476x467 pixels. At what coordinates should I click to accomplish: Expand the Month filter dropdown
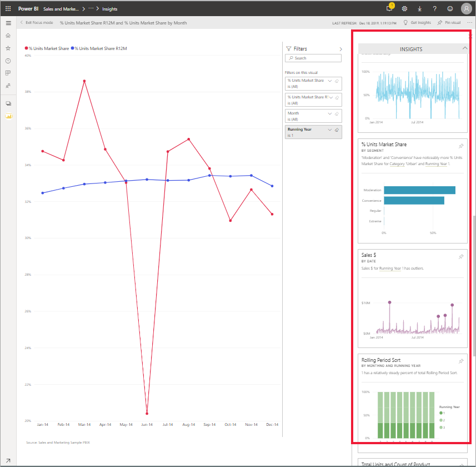point(330,113)
